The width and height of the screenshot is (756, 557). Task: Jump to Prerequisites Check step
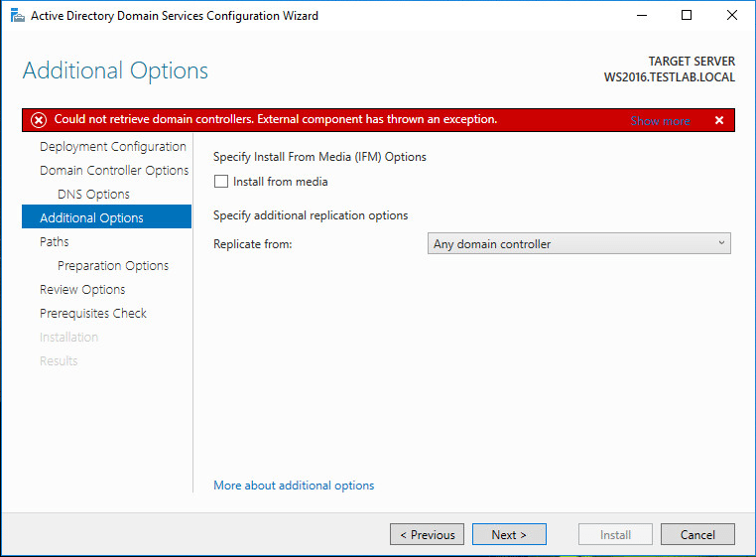(x=93, y=314)
